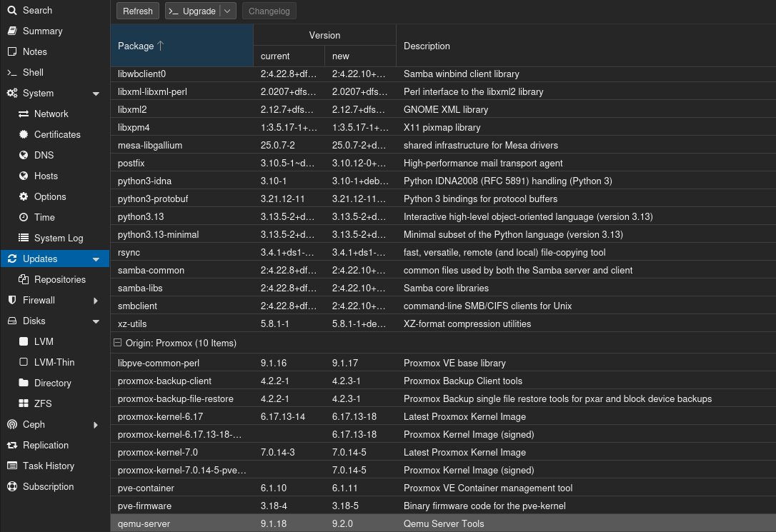Click the System gears icon
The height and width of the screenshot is (532, 776).
(12, 94)
